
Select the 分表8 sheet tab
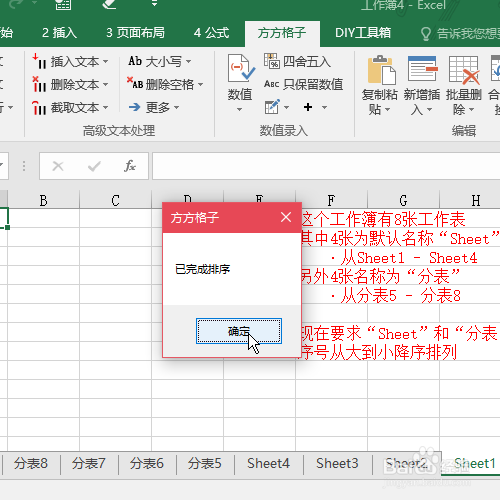[31, 463]
